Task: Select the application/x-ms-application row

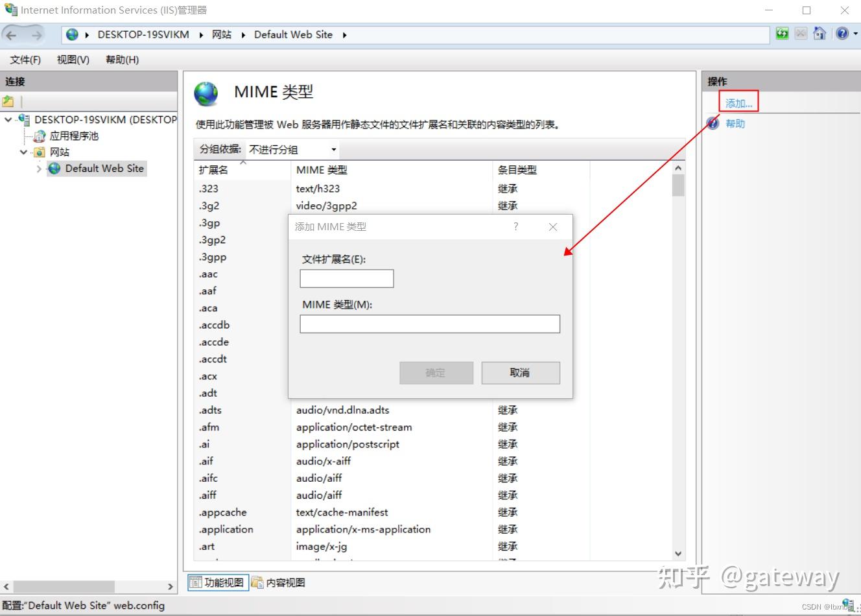Action: [x=363, y=529]
